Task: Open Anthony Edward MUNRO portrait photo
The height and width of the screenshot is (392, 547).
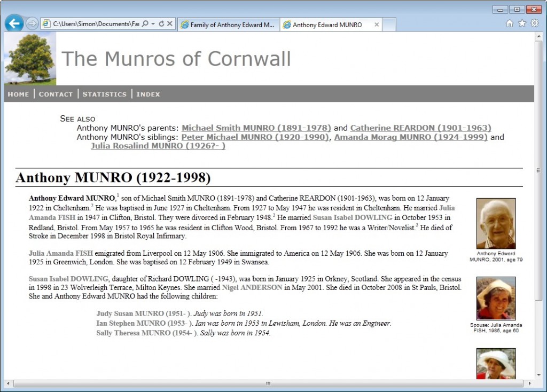Action: pos(496,224)
